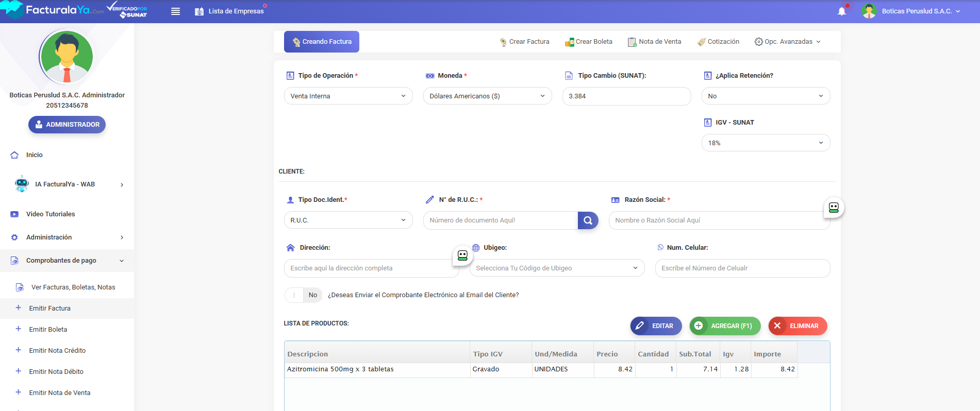Click the FacturalaYa logo
Screen dimensions: 980x411
52,10
